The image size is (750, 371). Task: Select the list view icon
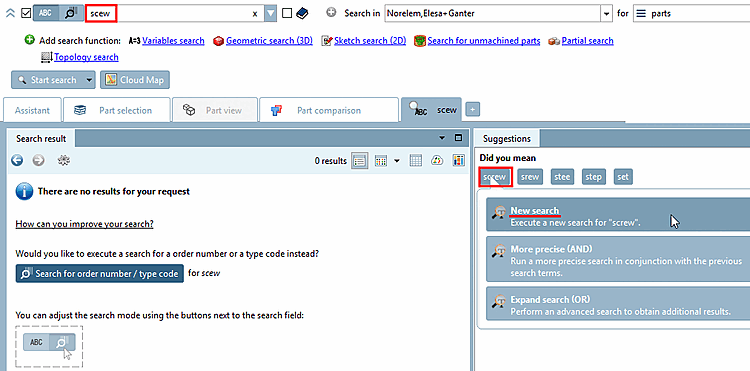[359, 161]
